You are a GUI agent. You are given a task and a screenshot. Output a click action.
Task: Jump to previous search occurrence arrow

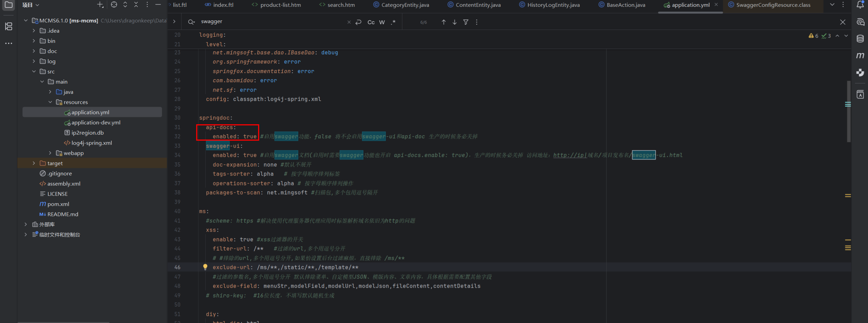pyautogui.click(x=443, y=22)
